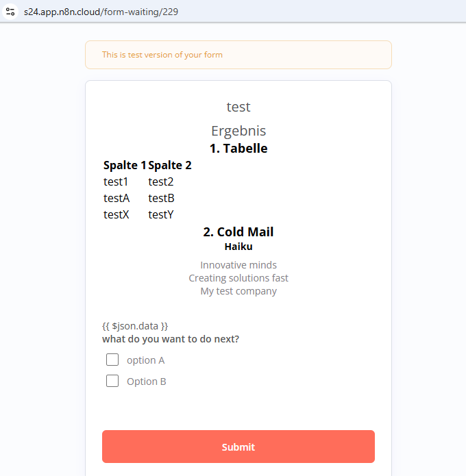The width and height of the screenshot is (466, 476).
Task: Select the 'option A' label text
Action: (145, 360)
